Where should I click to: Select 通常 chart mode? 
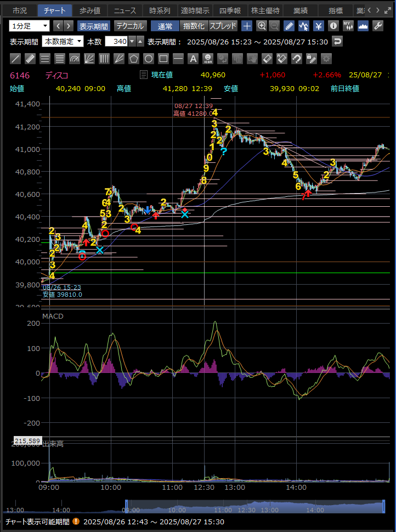(x=165, y=26)
